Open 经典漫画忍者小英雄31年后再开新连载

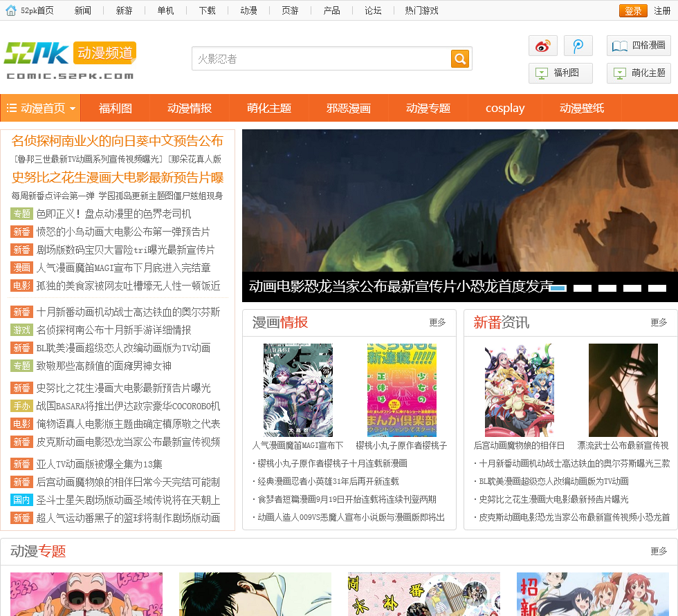tap(328, 481)
